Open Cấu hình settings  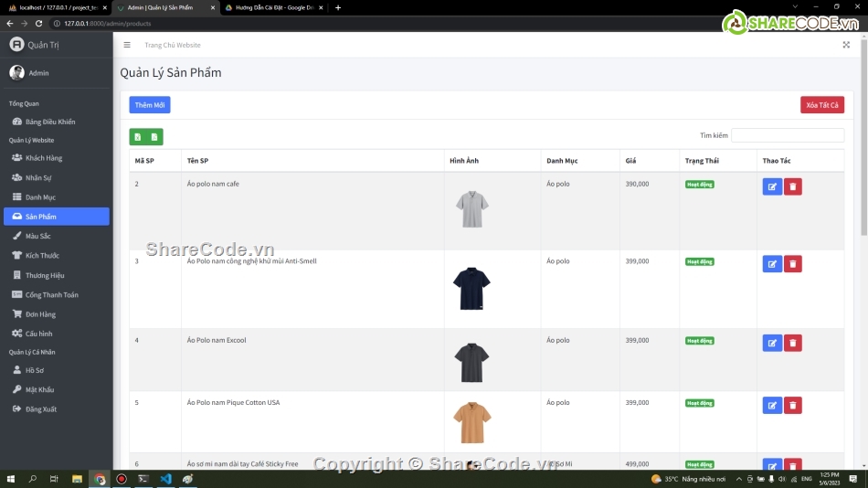pos(57,334)
